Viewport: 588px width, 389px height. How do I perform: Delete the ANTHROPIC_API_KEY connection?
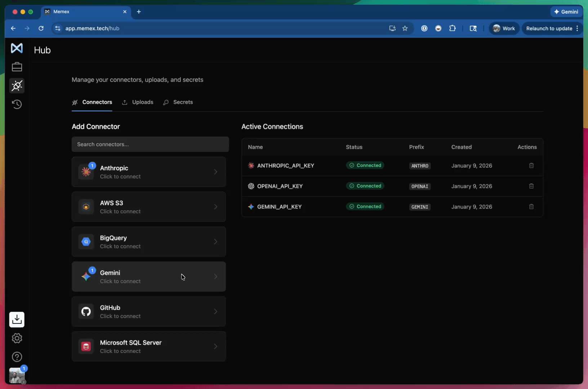coord(531,166)
